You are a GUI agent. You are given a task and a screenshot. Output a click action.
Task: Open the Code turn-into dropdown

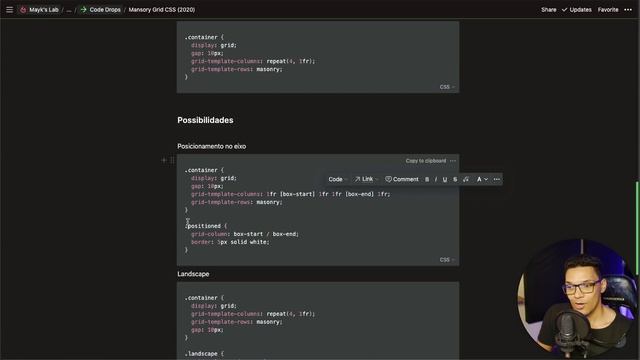(338, 179)
